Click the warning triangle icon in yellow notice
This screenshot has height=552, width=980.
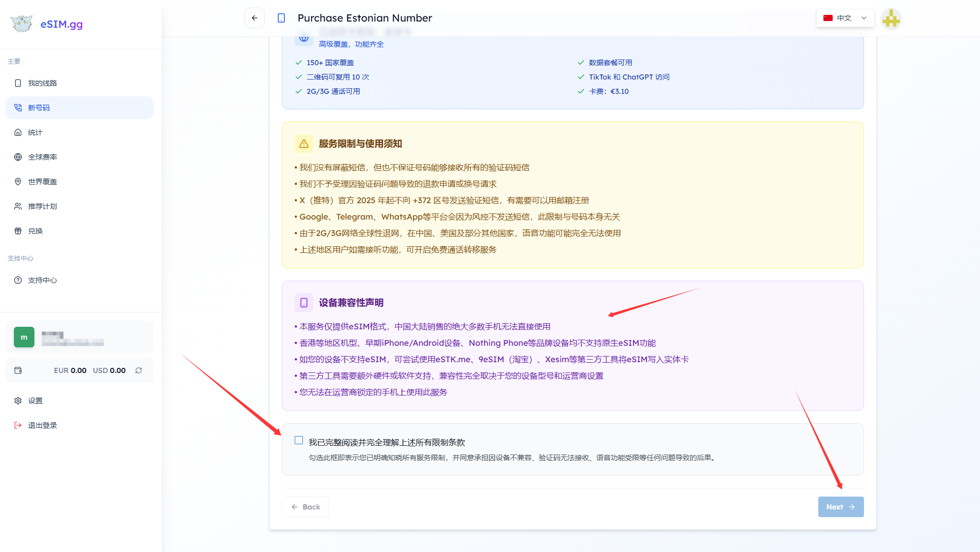point(304,144)
